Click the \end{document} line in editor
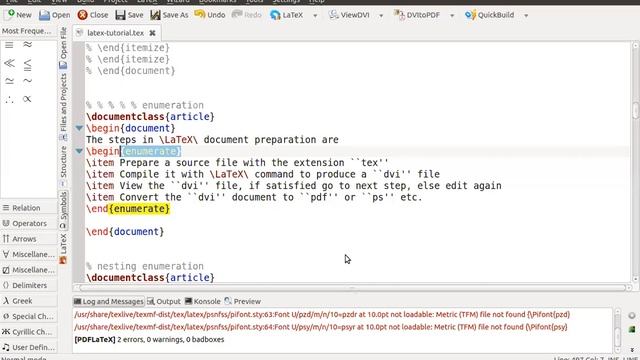This screenshot has height=360, width=640. tap(125, 231)
